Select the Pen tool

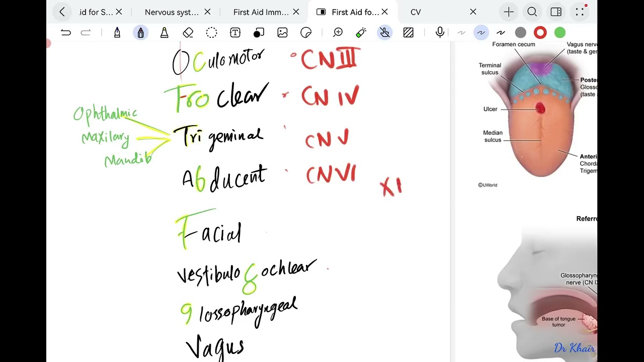[117, 33]
